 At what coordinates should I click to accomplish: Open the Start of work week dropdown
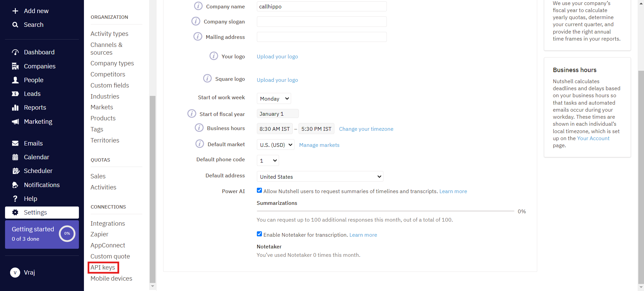pyautogui.click(x=274, y=99)
